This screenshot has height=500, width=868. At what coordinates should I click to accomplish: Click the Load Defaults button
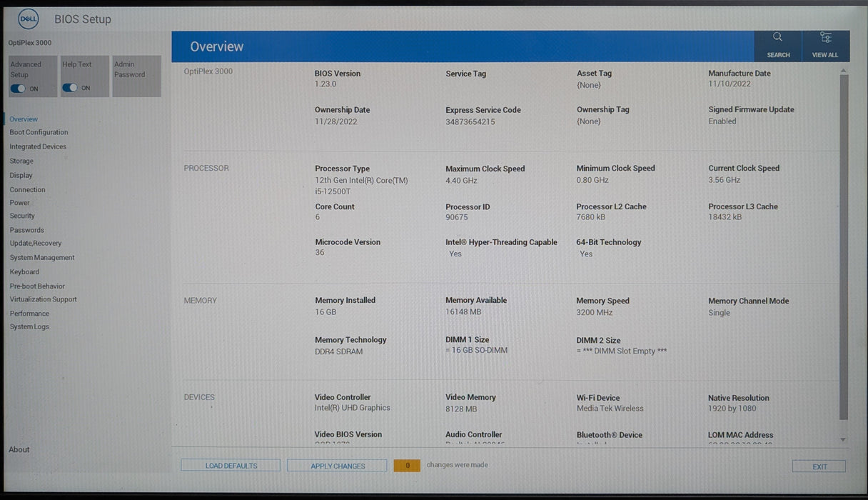[231, 466]
